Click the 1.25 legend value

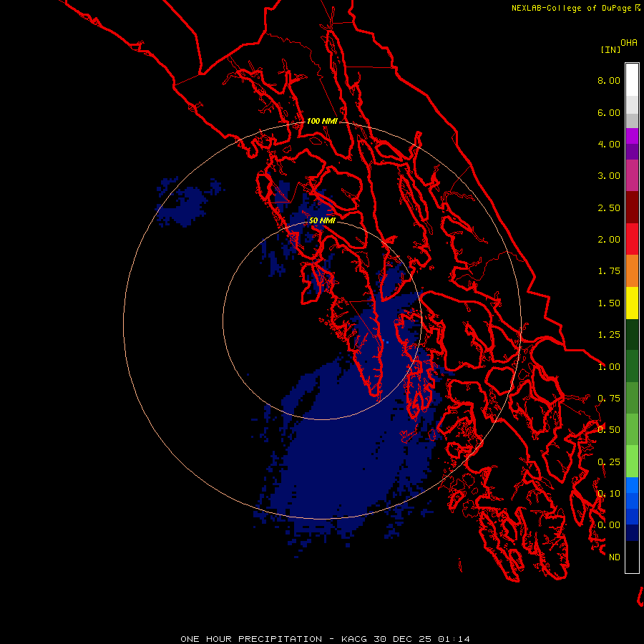609,335
